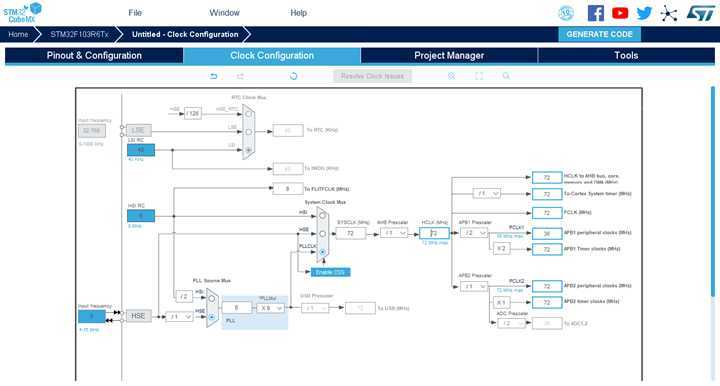
Task: Select PLLCLK in the System Clock Mux
Action: 322,252
